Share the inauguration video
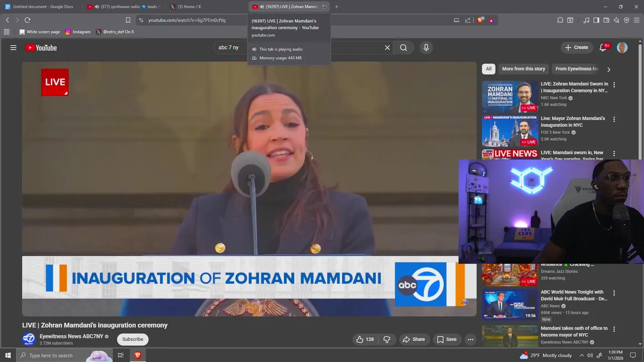This screenshot has height=362, width=644. click(415, 339)
